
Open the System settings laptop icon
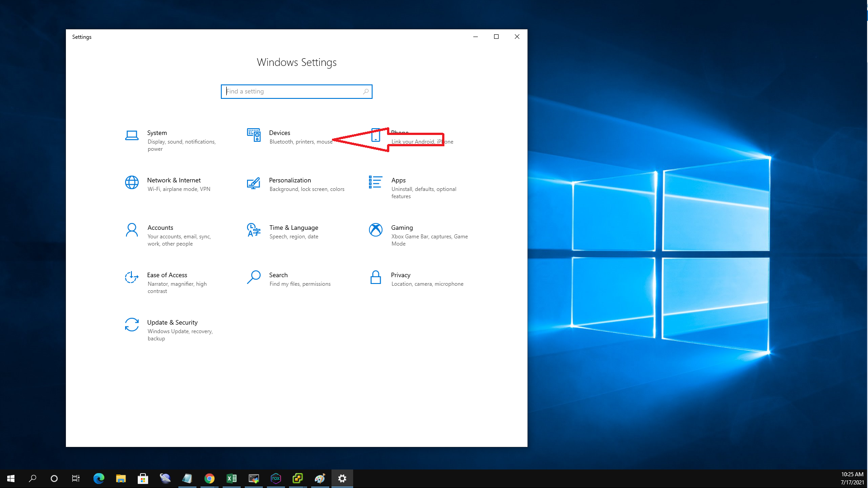(131, 135)
